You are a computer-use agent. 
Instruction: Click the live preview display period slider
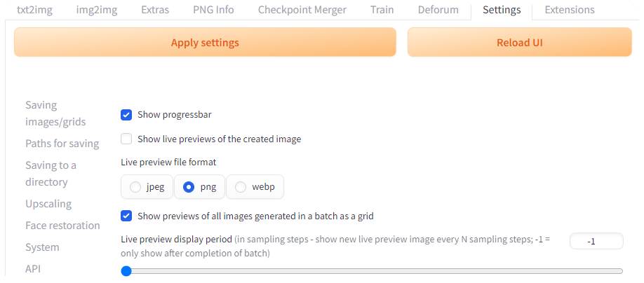372,271
